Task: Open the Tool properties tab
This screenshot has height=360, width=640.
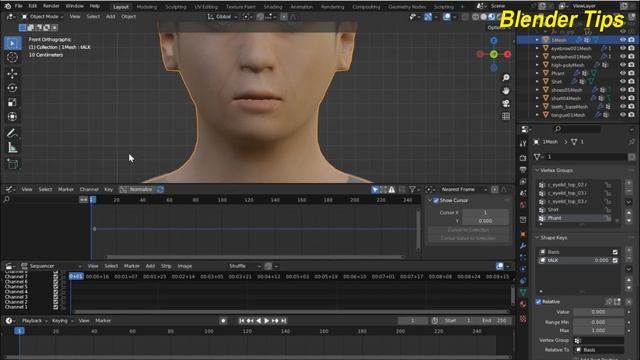Action: [x=523, y=143]
